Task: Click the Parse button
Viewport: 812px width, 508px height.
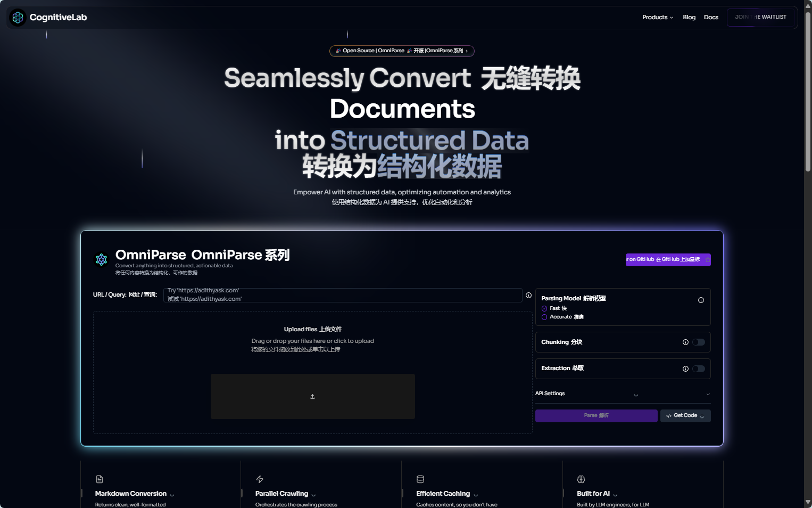Action: [596, 416]
